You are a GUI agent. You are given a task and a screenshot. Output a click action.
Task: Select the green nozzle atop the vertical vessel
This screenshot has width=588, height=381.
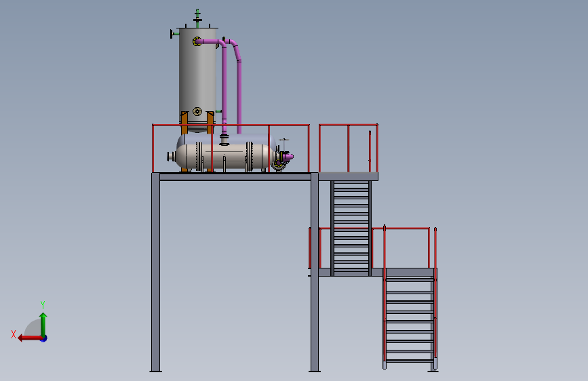(197, 18)
